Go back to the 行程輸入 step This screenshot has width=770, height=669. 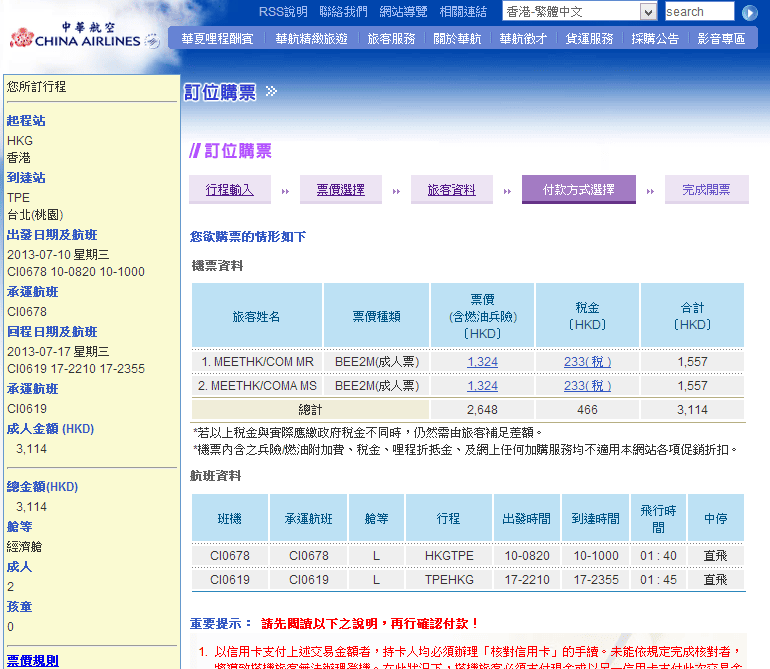[x=230, y=189]
